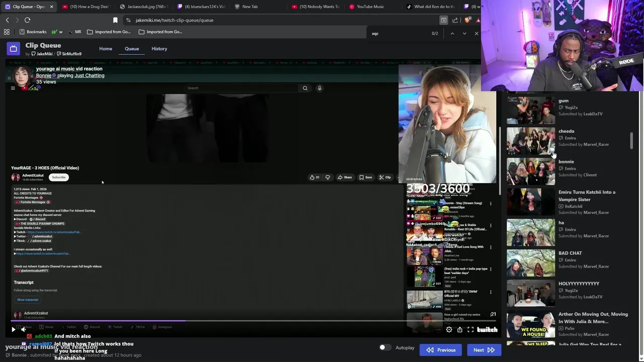The image size is (644, 362).
Task: Close the Clip Queue browser tab
Action: [x=51, y=7]
